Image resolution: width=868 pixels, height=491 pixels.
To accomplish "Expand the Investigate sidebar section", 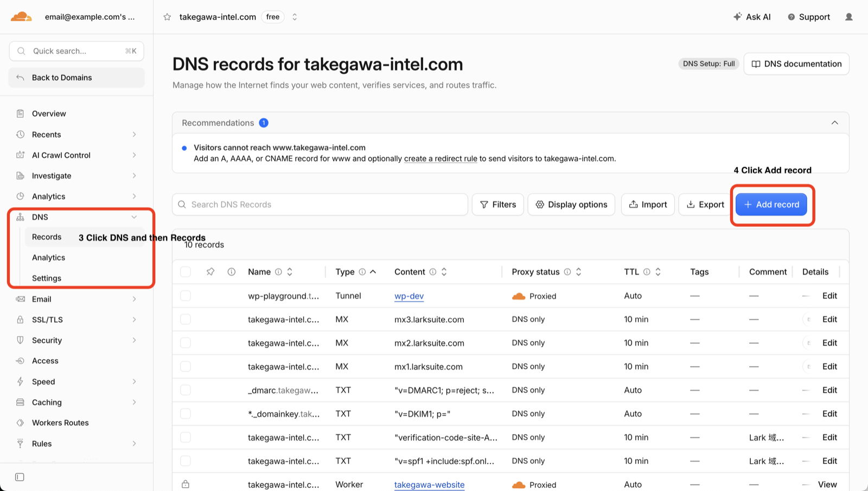I will [x=134, y=176].
